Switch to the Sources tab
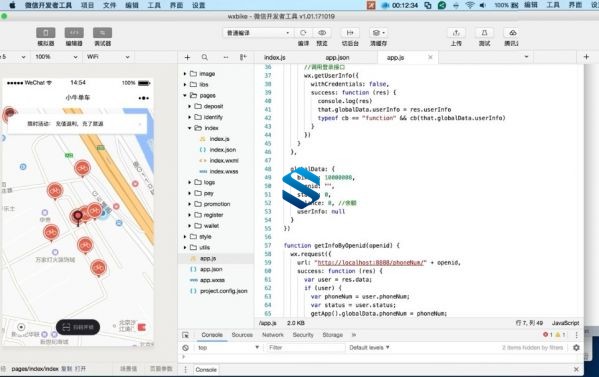Image resolution: width=599 pixels, height=377 pixels. point(242,335)
